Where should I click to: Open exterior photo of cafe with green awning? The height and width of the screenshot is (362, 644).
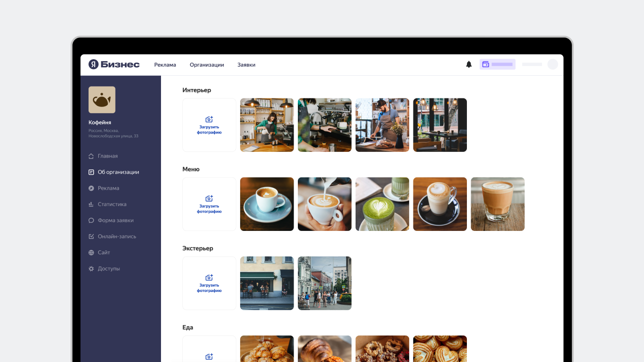click(267, 283)
